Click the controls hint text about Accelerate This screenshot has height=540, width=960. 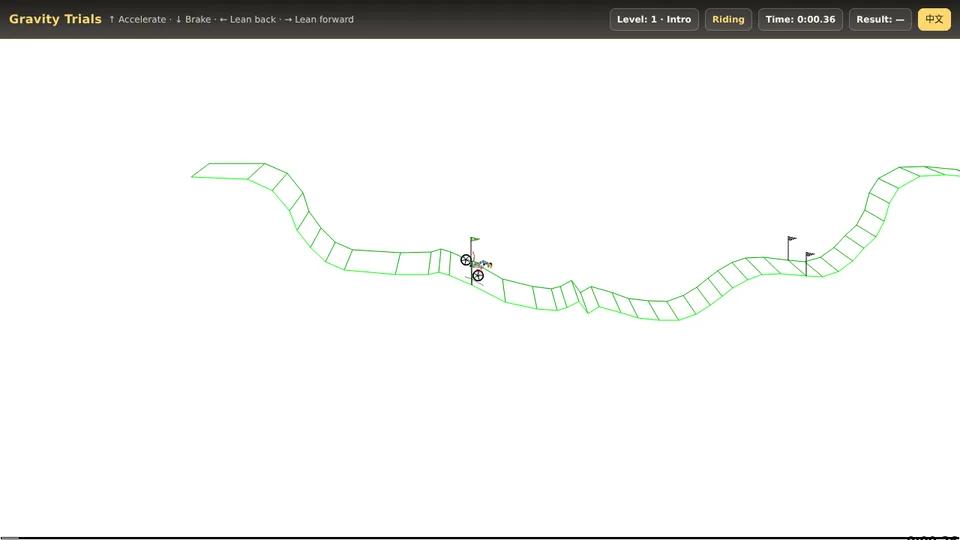(x=137, y=20)
